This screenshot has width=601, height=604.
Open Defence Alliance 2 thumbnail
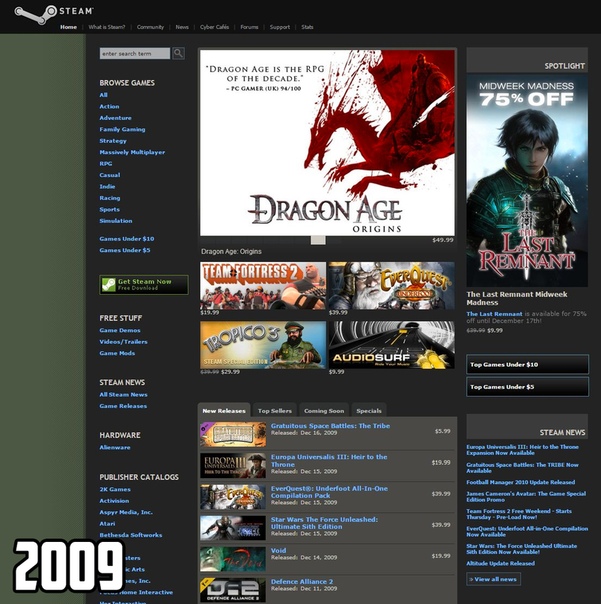coord(233,590)
